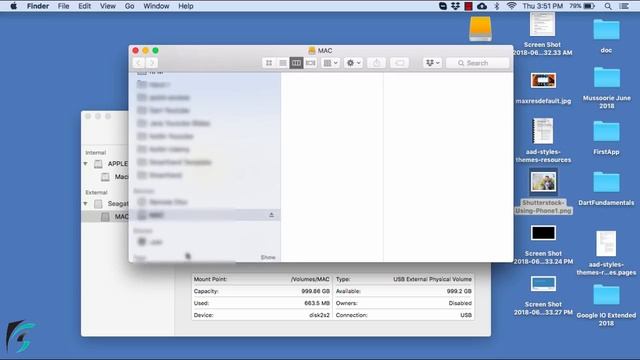Click Capacity value 999.86 GB

coord(316,291)
